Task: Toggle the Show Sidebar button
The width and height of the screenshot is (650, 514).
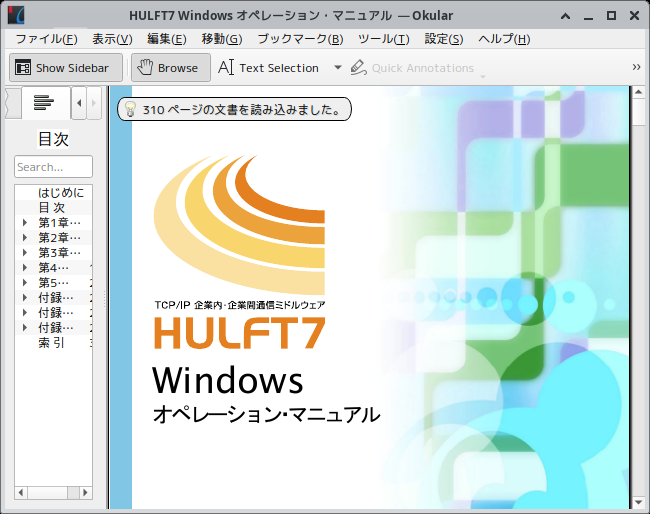Action: pyautogui.click(x=66, y=68)
